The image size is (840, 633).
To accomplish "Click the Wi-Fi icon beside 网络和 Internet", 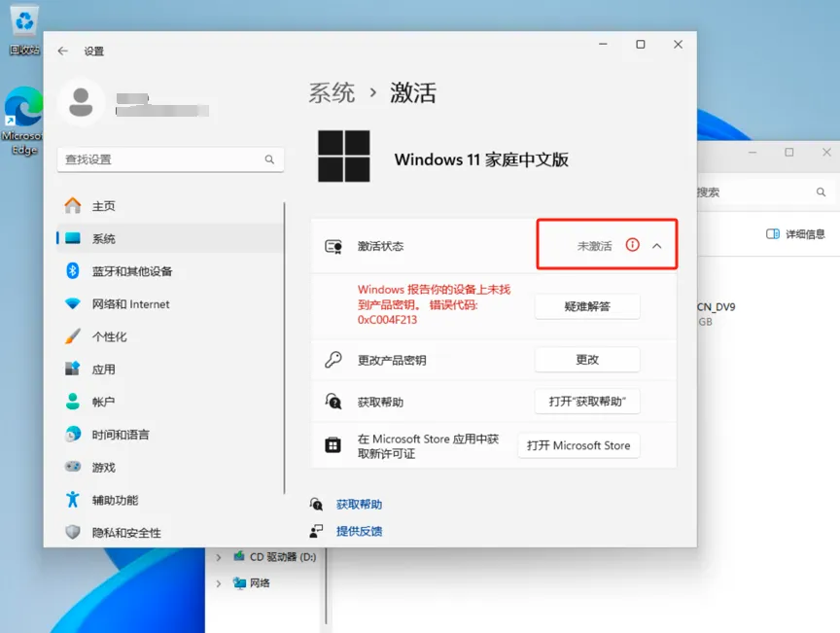I will 73,304.
